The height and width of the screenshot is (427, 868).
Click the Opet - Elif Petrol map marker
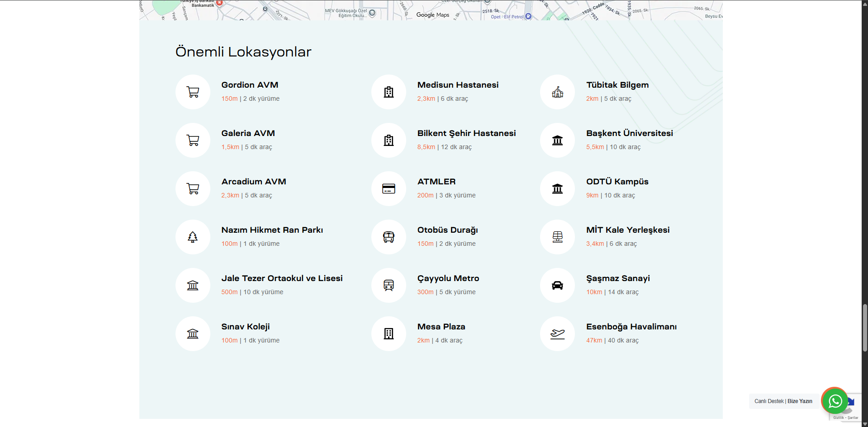pyautogui.click(x=528, y=17)
